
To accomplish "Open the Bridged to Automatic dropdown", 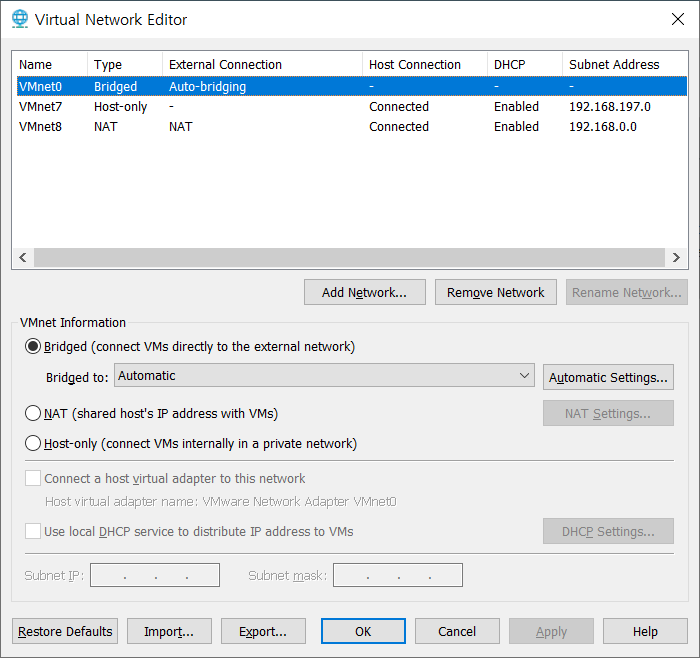I will 324,375.
